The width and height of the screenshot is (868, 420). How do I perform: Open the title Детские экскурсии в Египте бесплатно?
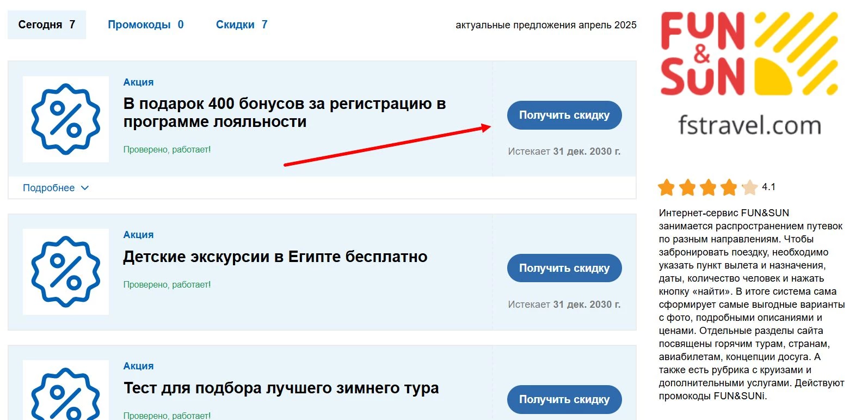275,257
